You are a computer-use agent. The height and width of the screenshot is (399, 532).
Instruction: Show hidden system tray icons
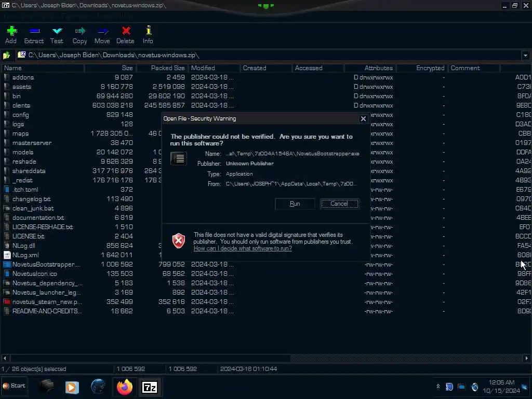pyautogui.click(x=438, y=387)
